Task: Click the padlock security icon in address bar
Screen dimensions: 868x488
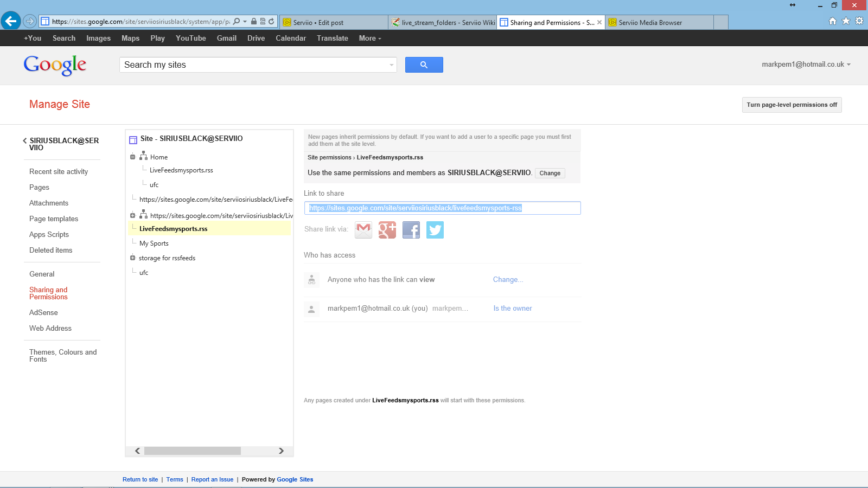Action: click(x=254, y=22)
